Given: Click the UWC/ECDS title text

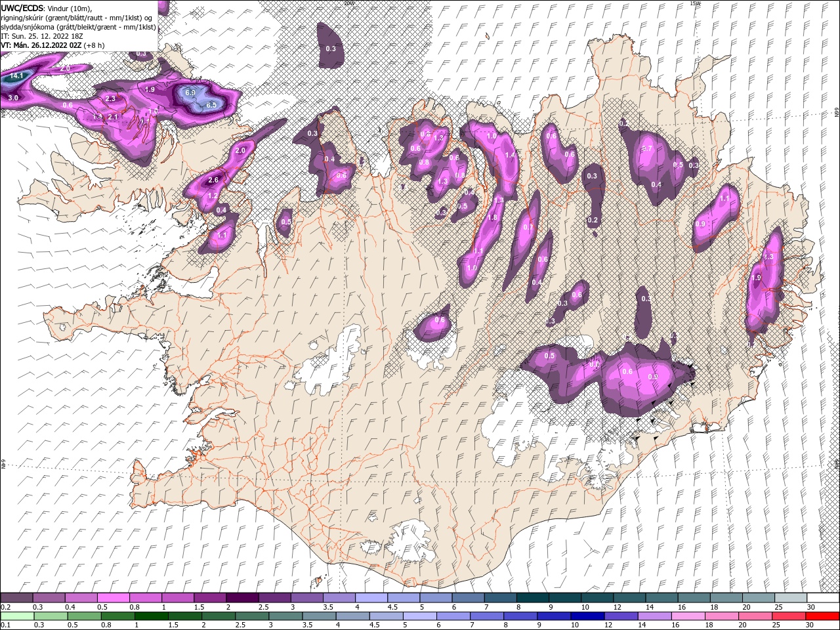Looking at the screenshot, I should [x=22, y=8].
